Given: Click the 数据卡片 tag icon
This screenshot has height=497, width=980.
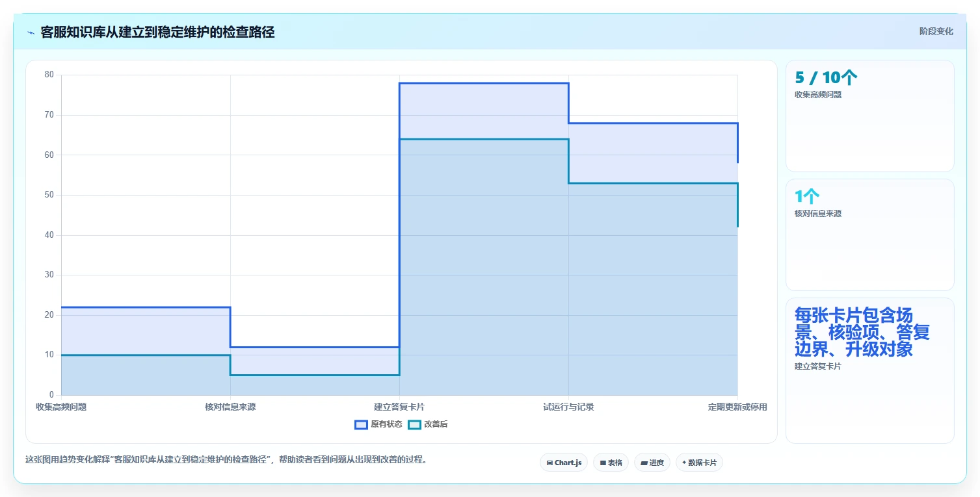Looking at the screenshot, I should [x=684, y=463].
